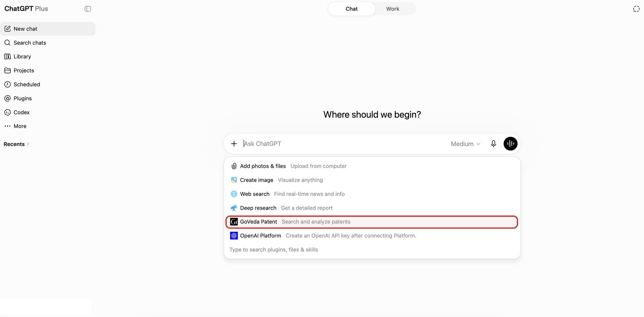Click 'Search and analyze patents' text

(x=316, y=222)
